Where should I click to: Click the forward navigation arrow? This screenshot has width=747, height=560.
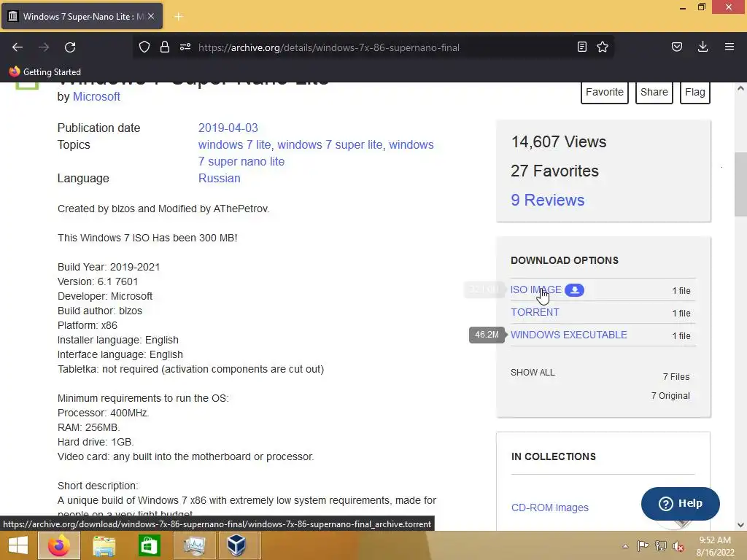click(x=44, y=47)
